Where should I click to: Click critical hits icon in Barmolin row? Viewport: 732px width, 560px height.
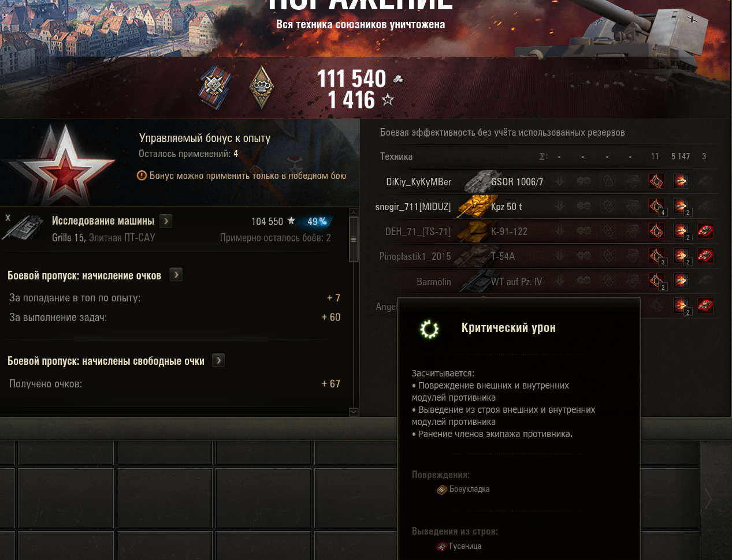pyautogui.click(x=656, y=281)
